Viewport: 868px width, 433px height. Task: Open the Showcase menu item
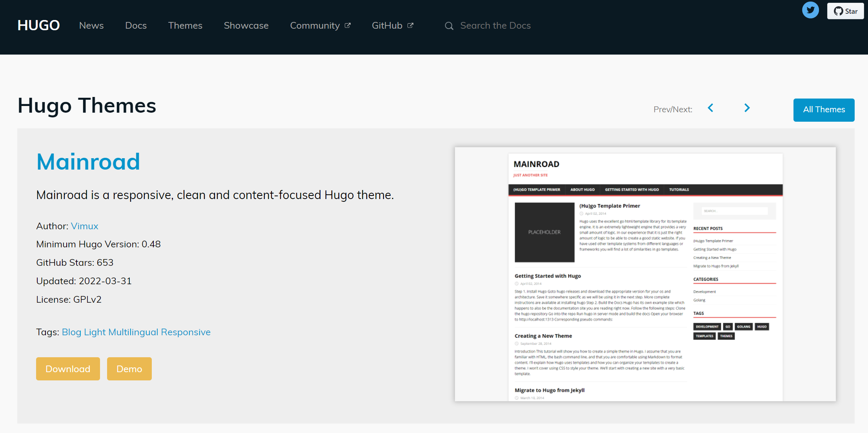tap(246, 26)
